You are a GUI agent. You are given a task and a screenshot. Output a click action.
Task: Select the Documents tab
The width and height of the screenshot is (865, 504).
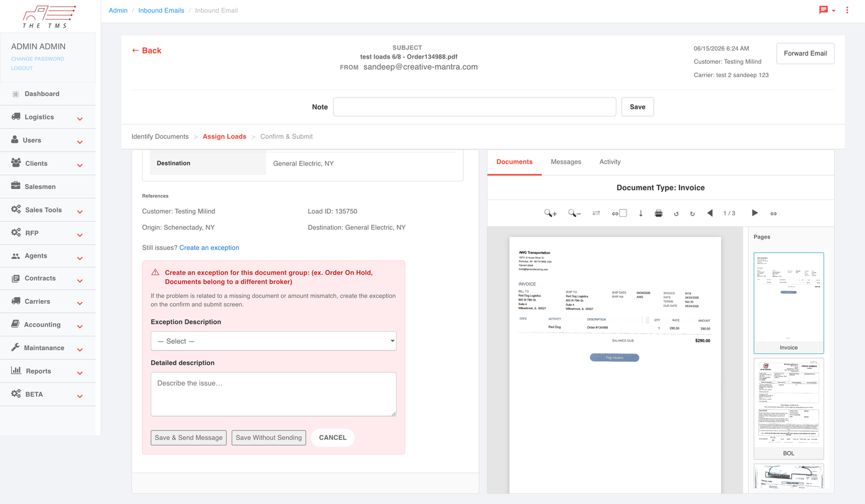pyautogui.click(x=514, y=162)
